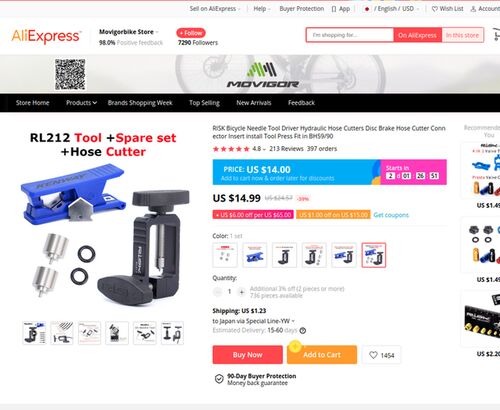Click the I'm shopping for search field

click(350, 35)
